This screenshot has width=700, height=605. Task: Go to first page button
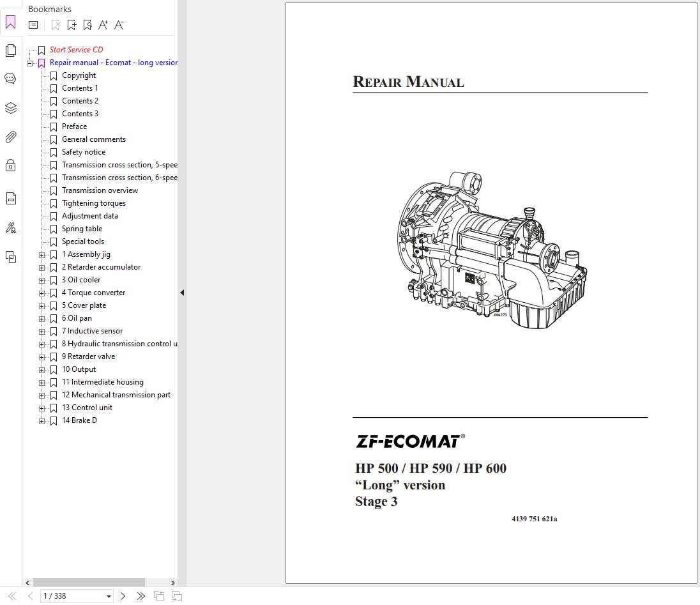click(x=13, y=596)
